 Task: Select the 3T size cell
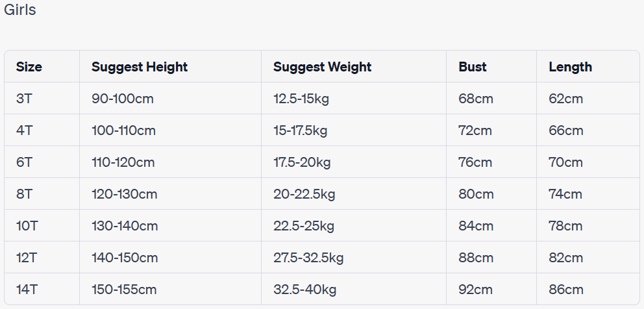[x=24, y=99]
